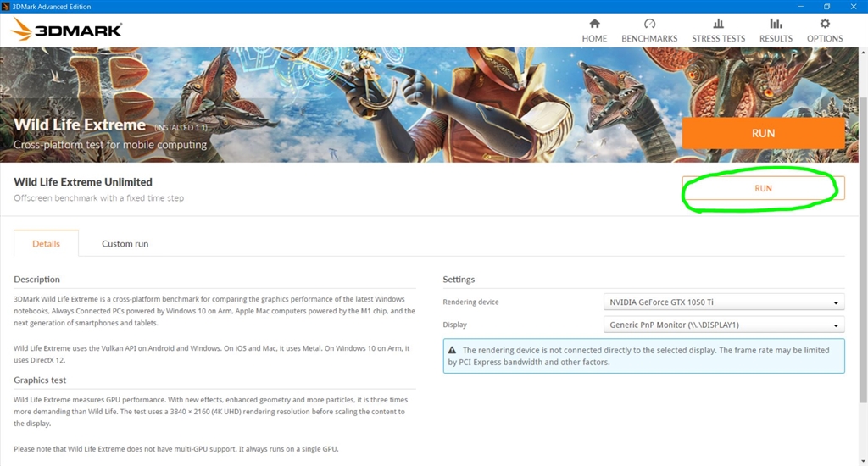868x466 pixels.
Task: Switch to the Details tab
Action: point(46,243)
